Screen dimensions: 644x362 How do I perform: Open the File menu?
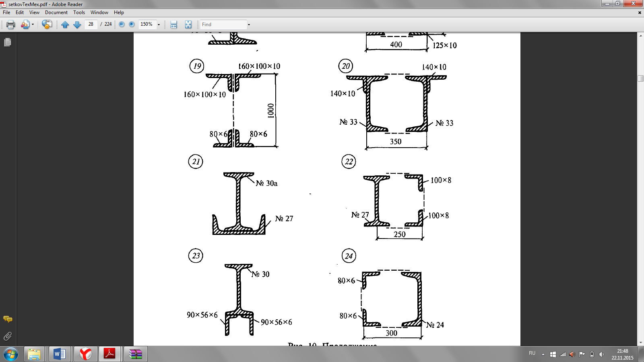pyautogui.click(x=6, y=12)
